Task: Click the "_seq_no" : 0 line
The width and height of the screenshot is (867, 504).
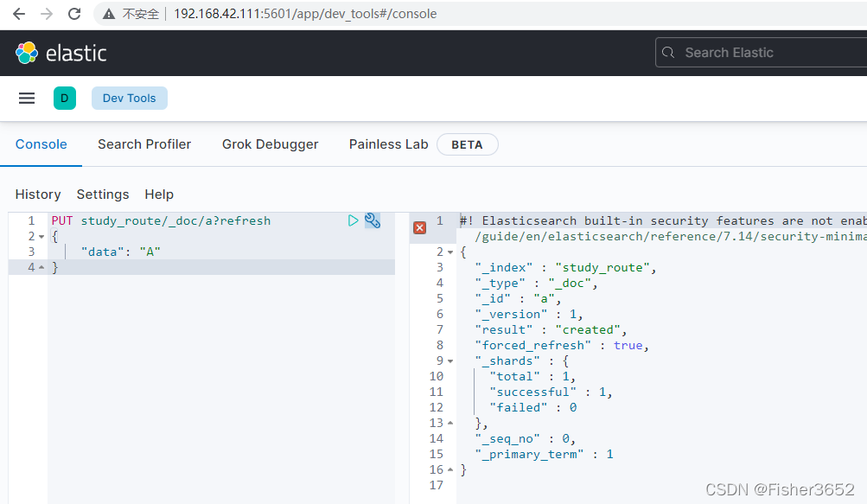Action: click(525, 438)
